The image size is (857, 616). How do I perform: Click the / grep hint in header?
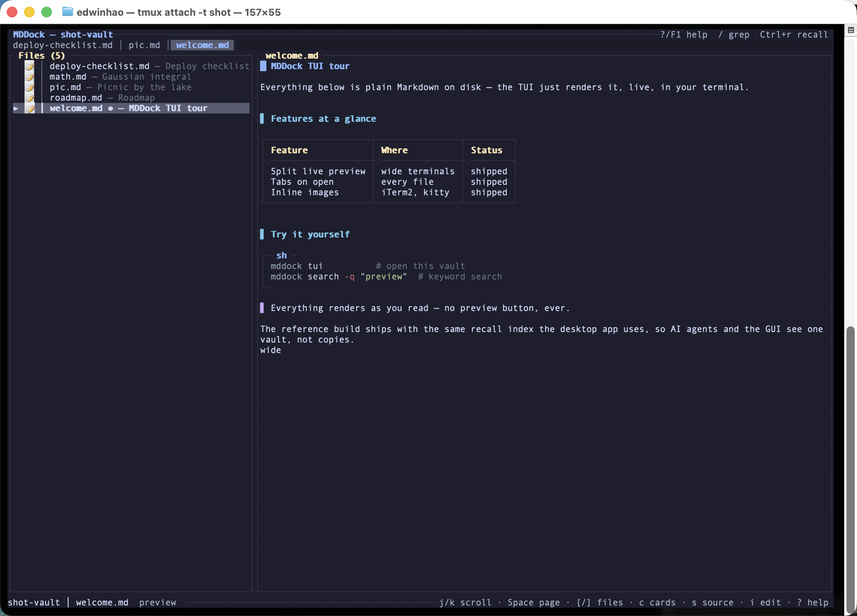point(733,35)
